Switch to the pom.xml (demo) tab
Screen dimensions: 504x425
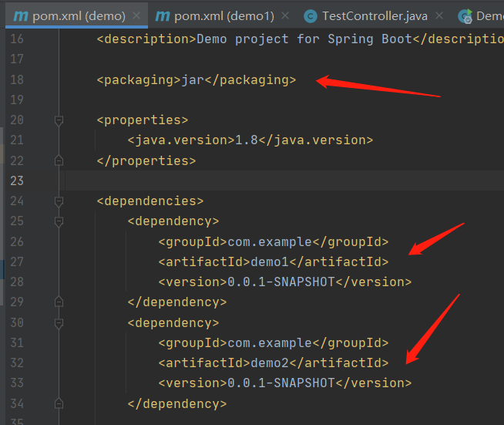tap(76, 15)
